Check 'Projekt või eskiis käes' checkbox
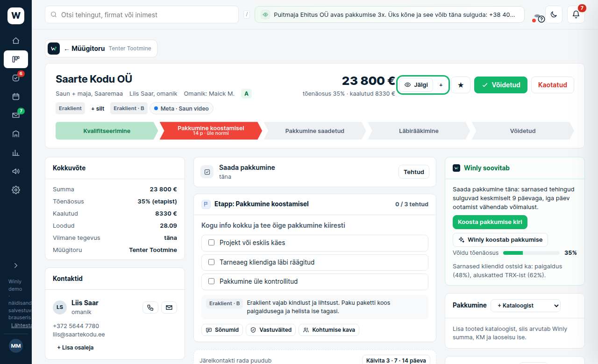Viewport: 598px width, 364px height. 211,243
